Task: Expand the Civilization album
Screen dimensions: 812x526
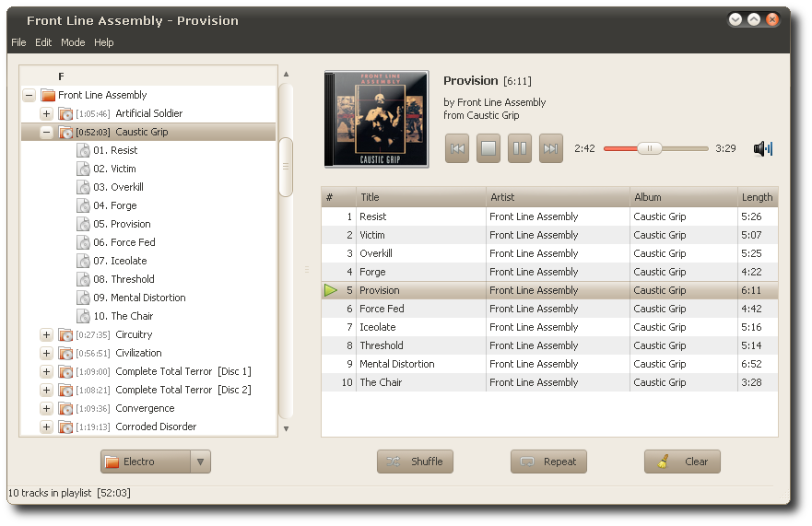Action: (x=47, y=353)
